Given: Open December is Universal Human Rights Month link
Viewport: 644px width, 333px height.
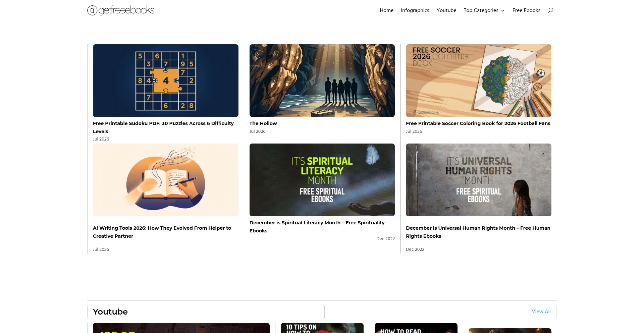Looking at the screenshot, I should [478, 232].
